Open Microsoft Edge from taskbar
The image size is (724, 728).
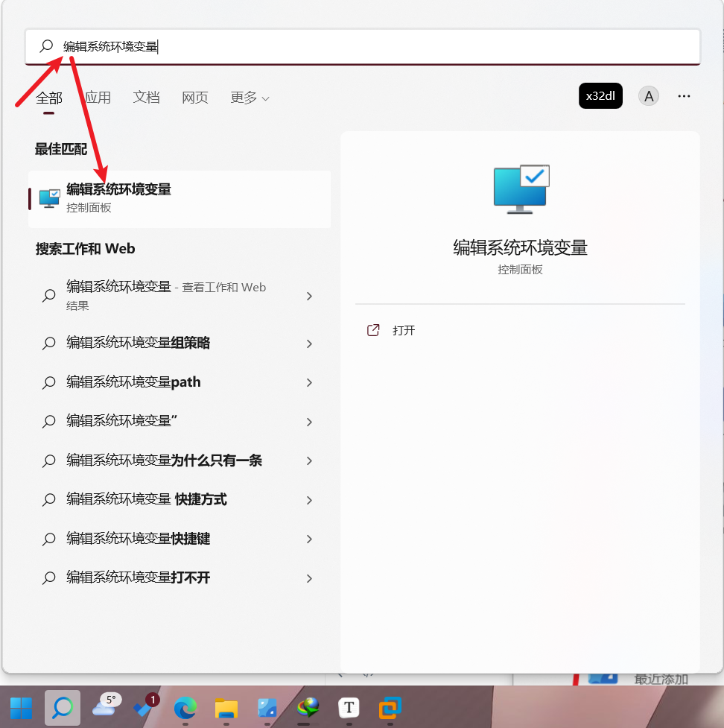tap(185, 708)
